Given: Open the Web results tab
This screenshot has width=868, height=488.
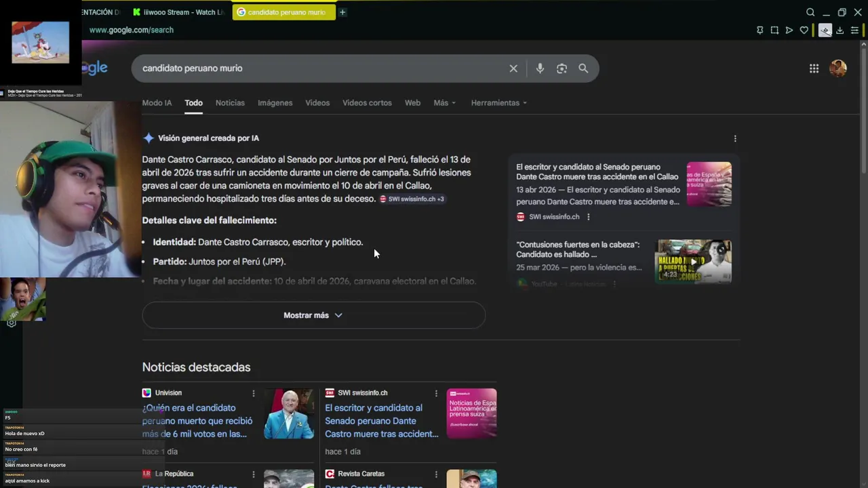Looking at the screenshot, I should pos(412,103).
